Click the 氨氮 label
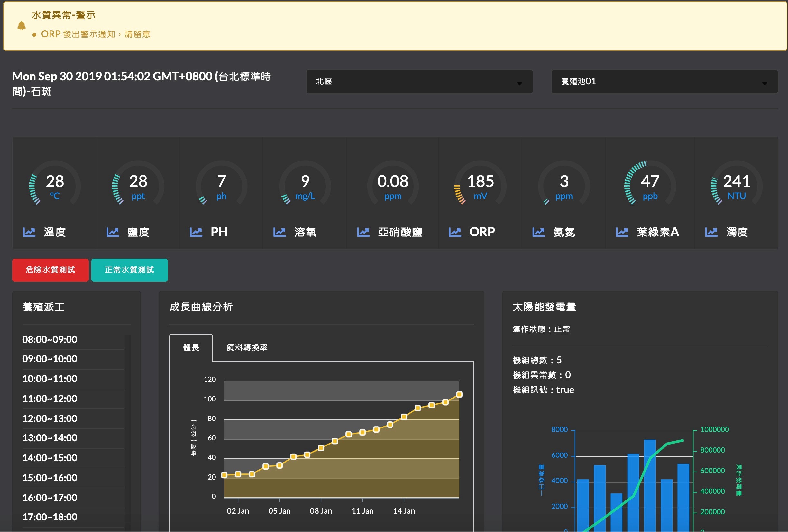 tap(564, 232)
